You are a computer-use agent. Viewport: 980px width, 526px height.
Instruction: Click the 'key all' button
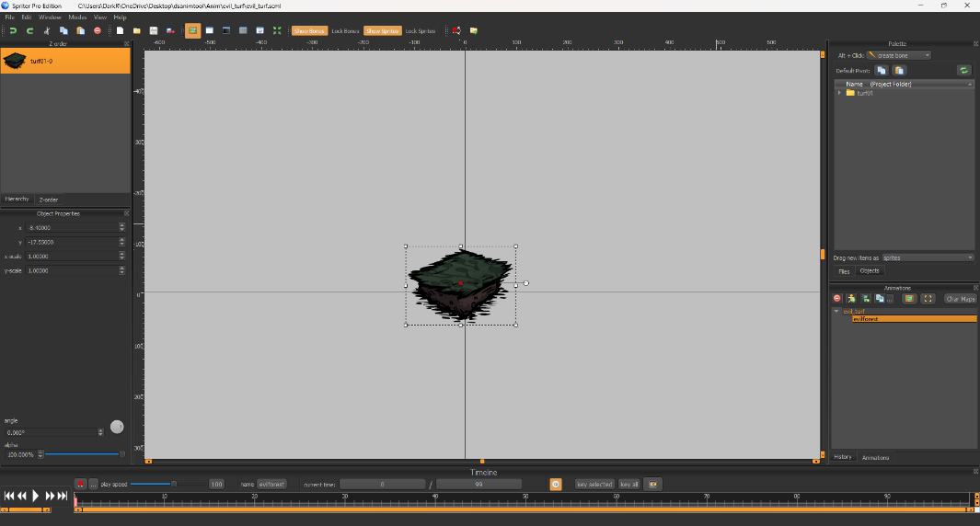629,484
